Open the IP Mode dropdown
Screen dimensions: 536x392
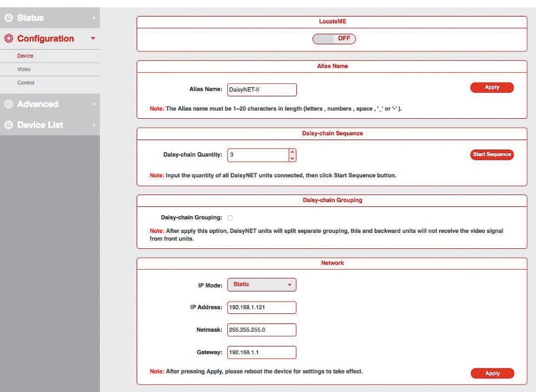tap(261, 284)
